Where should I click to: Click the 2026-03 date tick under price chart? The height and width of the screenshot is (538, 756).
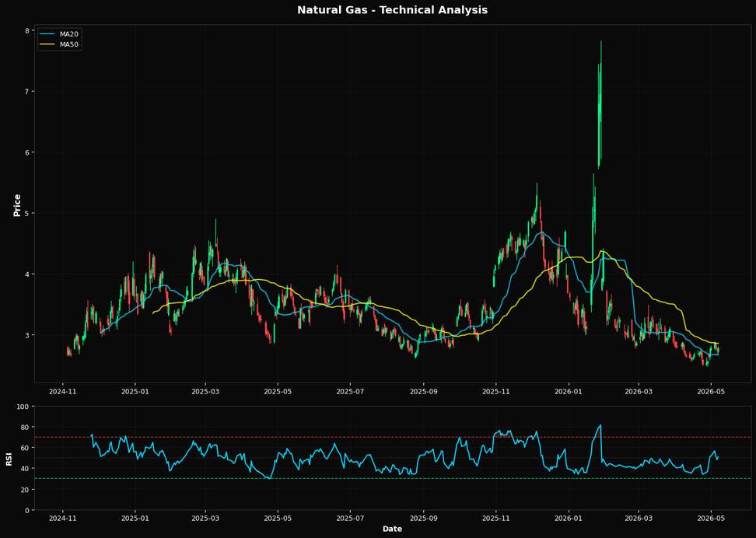639,391
